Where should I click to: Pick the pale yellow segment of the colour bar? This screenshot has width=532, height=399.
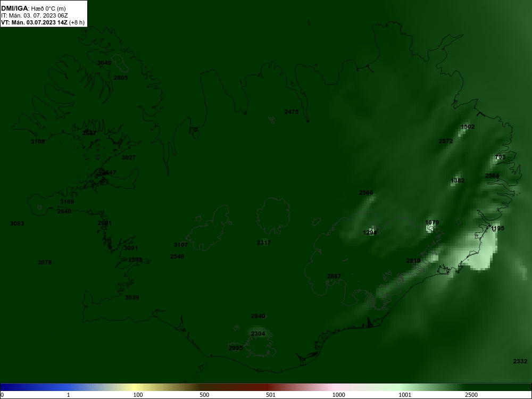click(134, 387)
